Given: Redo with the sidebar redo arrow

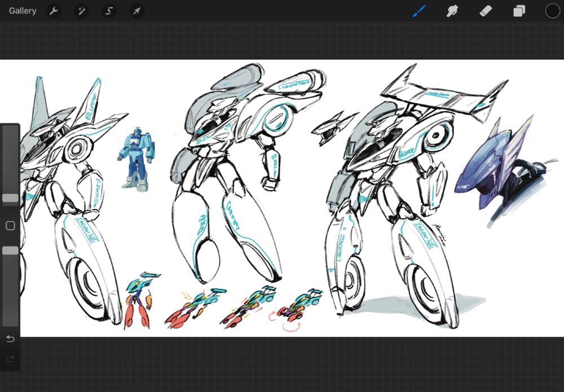Looking at the screenshot, I should point(10,359).
